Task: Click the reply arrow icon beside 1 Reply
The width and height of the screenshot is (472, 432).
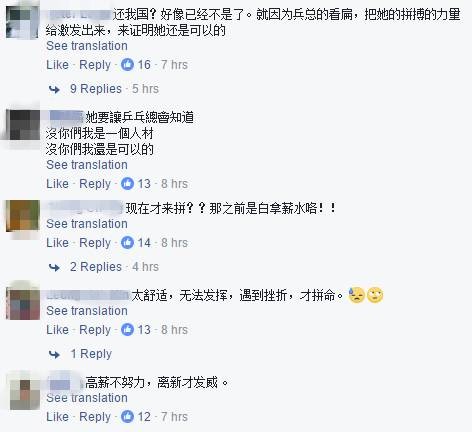Action: pos(54,354)
